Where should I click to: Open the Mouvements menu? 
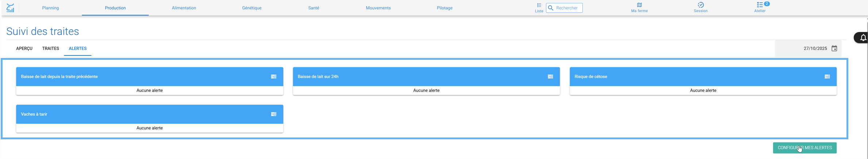click(378, 8)
